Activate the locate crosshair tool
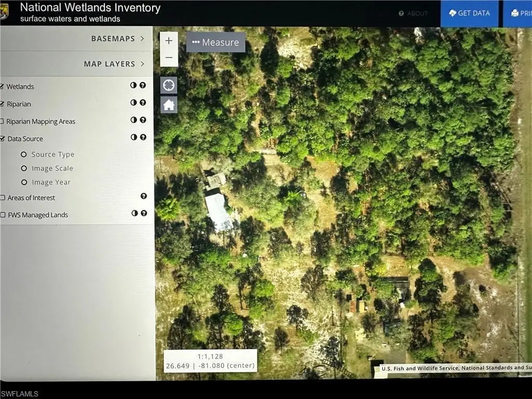532x399 pixels. tap(168, 84)
